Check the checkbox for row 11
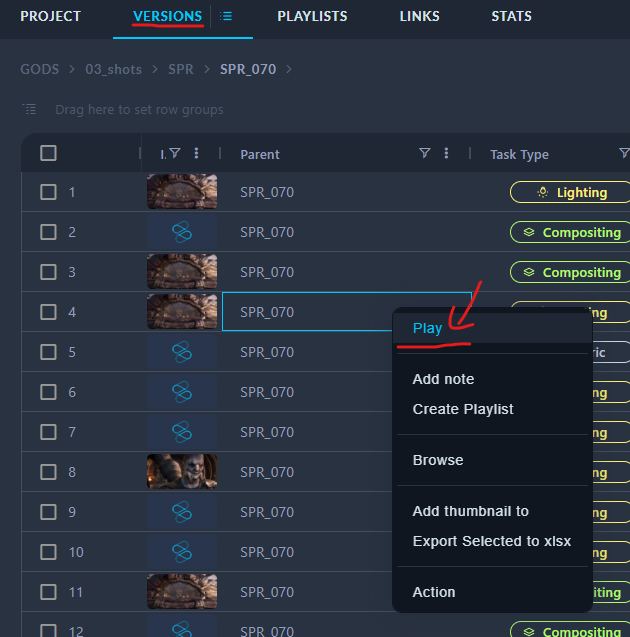 [48, 592]
